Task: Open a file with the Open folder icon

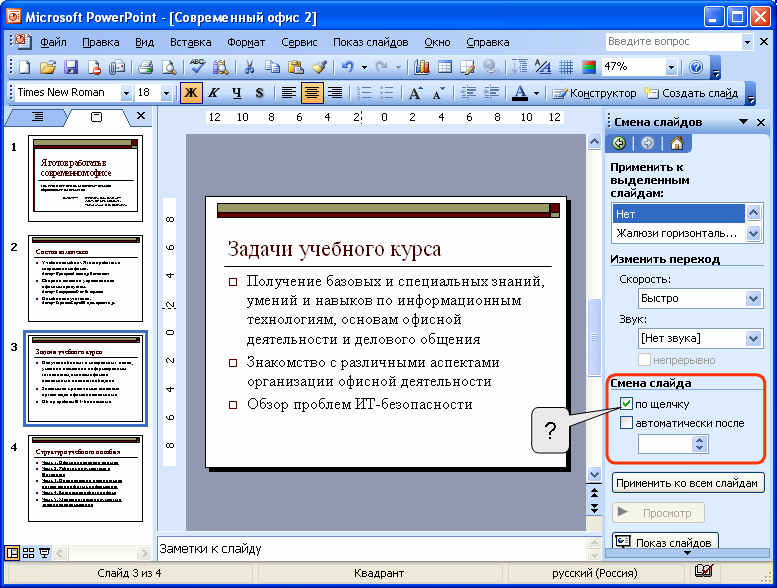Action: (x=48, y=67)
